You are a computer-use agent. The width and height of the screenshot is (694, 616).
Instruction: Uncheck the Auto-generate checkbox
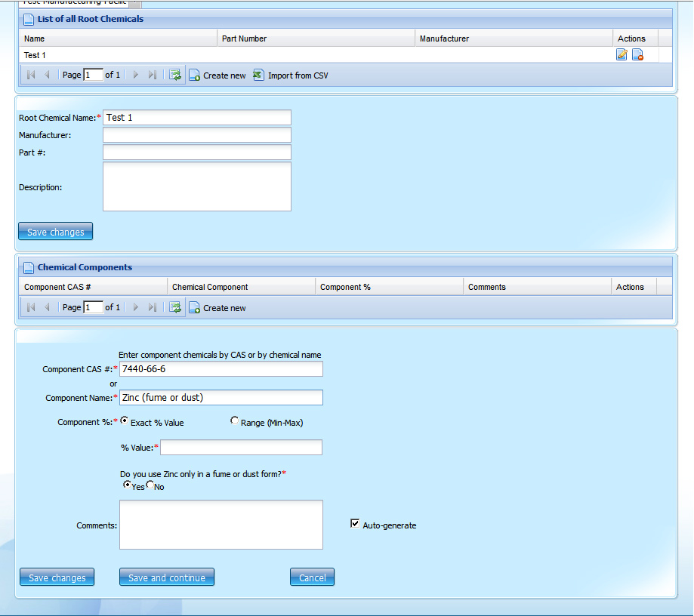[355, 524]
